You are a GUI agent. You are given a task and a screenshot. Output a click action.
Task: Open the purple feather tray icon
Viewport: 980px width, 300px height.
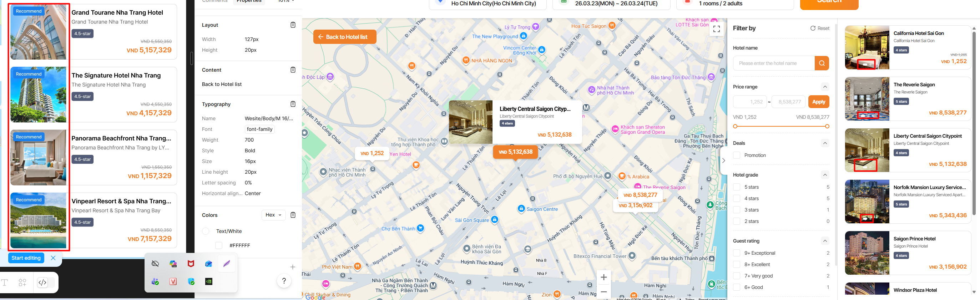pyautogui.click(x=227, y=264)
